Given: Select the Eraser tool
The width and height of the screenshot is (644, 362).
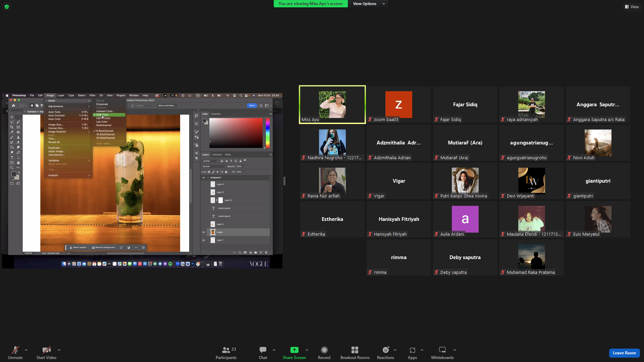Looking at the screenshot, I should 18,142.
